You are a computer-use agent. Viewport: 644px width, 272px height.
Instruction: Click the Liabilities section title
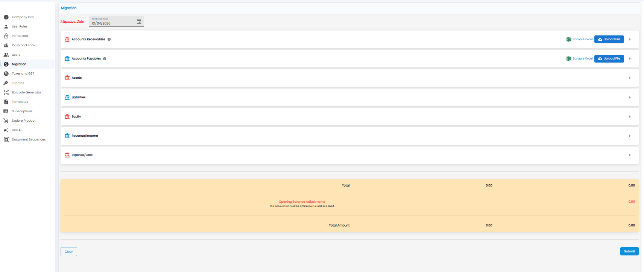79,98
